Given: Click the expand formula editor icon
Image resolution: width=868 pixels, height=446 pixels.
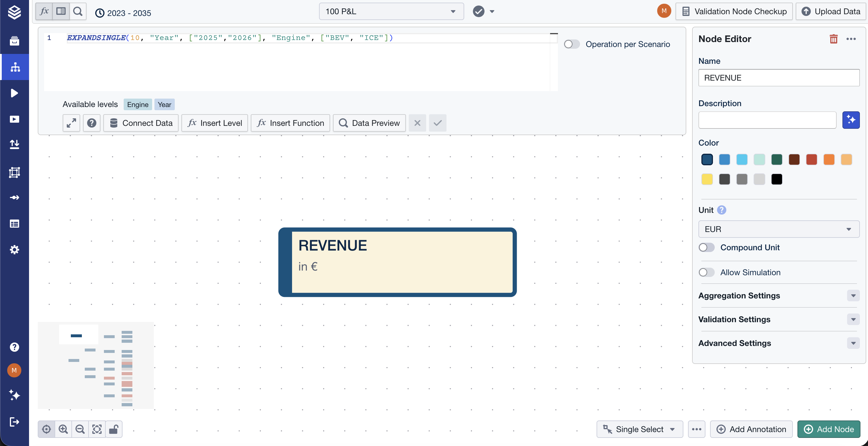Looking at the screenshot, I should coord(71,123).
